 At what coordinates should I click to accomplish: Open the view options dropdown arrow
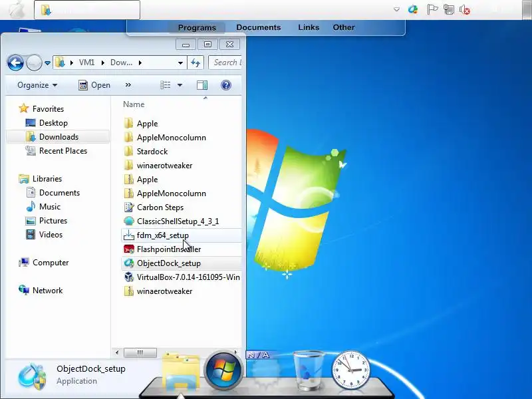click(x=180, y=85)
